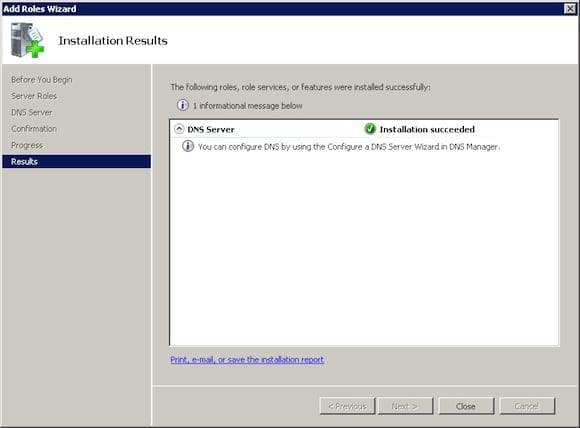
Task: Click the Configure a DNS Server Wizard message text
Action: tap(349, 147)
